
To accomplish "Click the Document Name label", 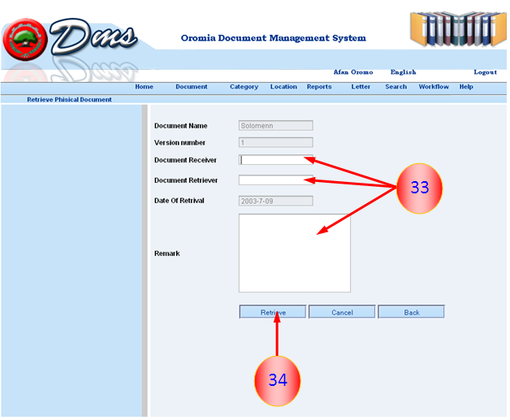I will (x=180, y=126).
